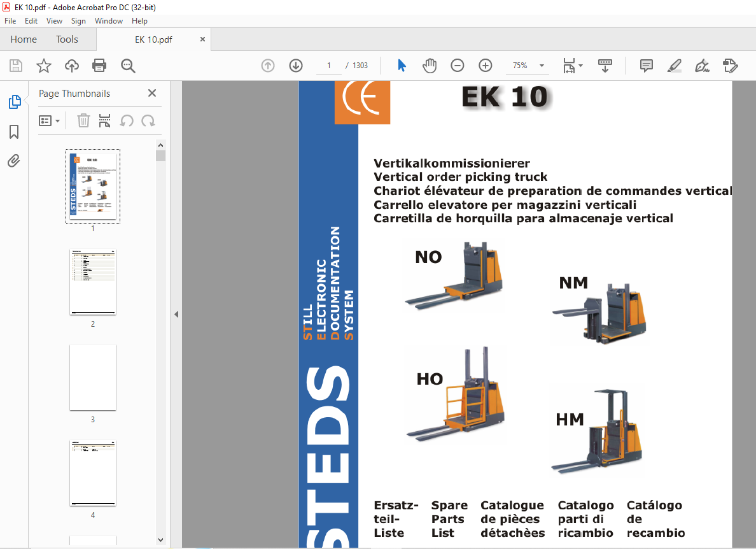Open the Sign menu
The image size is (756, 549).
(x=78, y=21)
